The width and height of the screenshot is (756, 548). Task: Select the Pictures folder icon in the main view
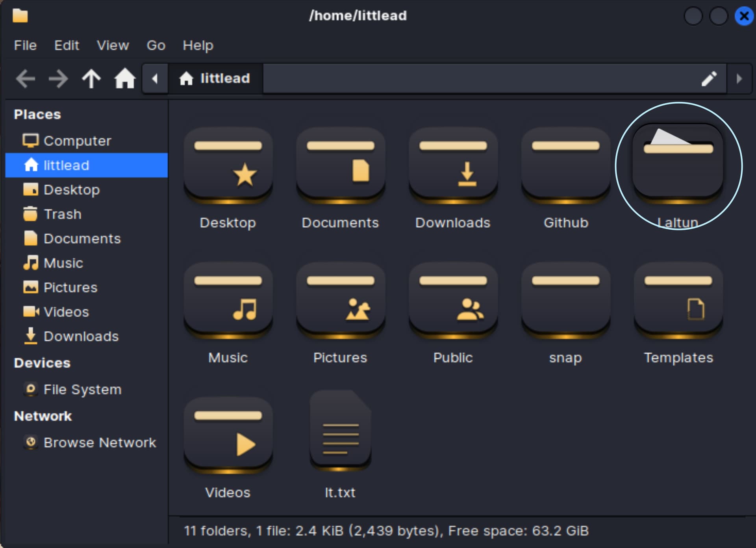click(x=341, y=301)
